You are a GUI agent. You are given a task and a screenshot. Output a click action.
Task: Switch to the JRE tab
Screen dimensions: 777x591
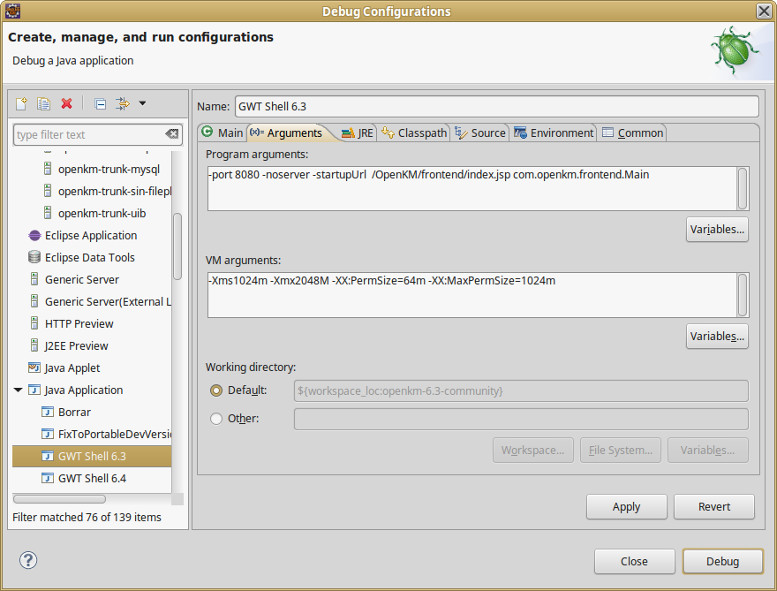coord(358,133)
